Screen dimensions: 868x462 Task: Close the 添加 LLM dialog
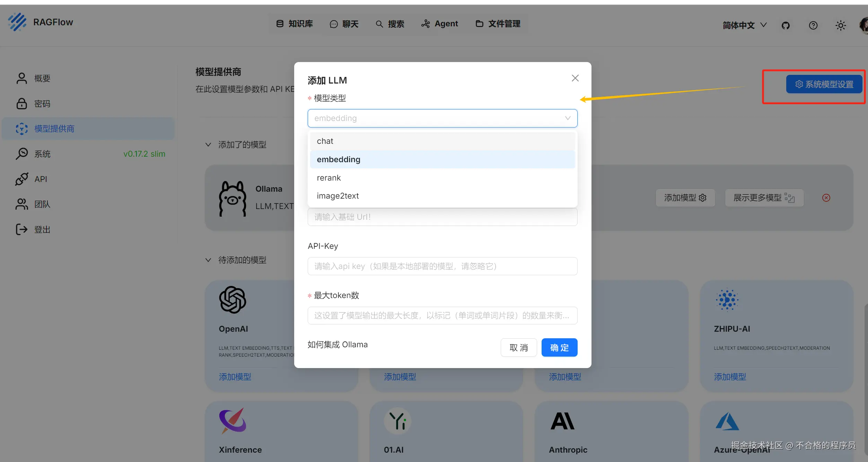pos(575,78)
